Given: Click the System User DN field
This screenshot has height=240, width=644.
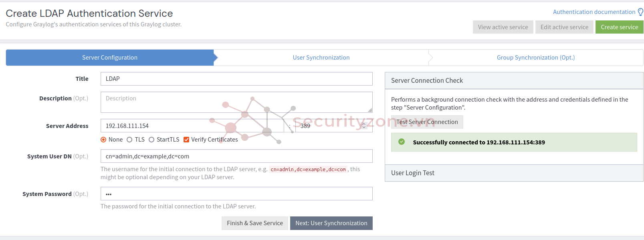Looking at the screenshot, I should point(236,156).
